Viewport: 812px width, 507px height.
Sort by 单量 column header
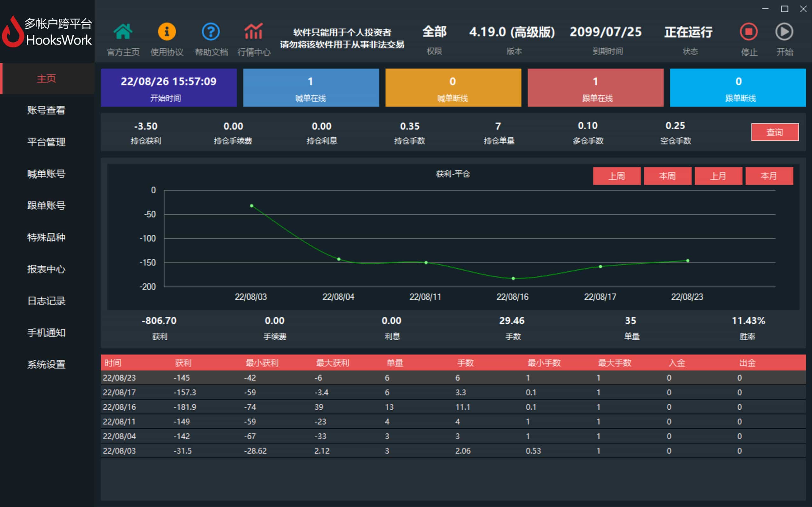click(x=395, y=363)
